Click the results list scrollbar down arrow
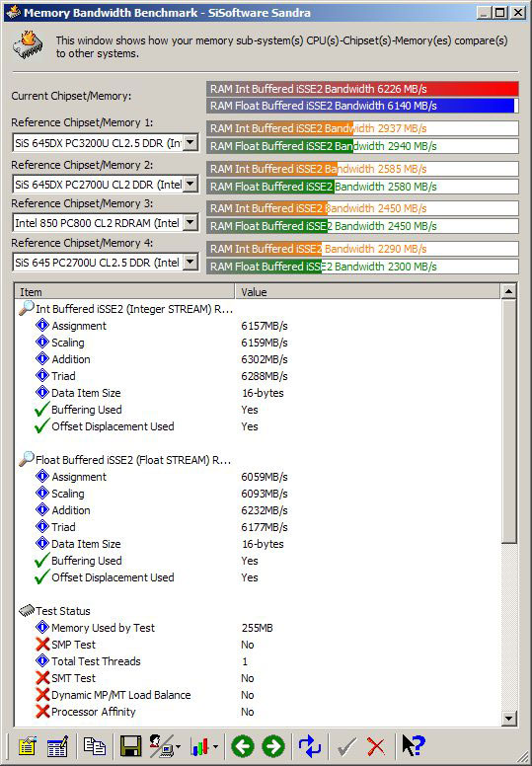Image resolution: width=532 pixels, height=766 pixels. point(508,719)
